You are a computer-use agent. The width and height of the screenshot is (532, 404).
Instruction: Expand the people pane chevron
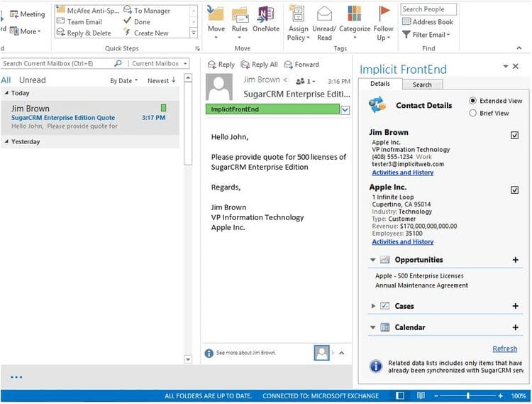point(342,353)
